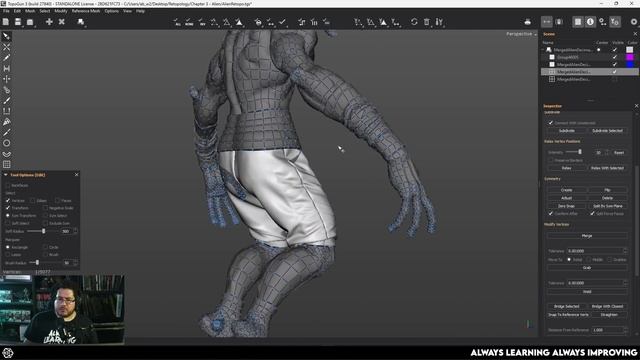Image resolution: width=640 pixels, height=360 pixels.
Task: Click the Select All icon in top toolbar
Action: [177, 22]
